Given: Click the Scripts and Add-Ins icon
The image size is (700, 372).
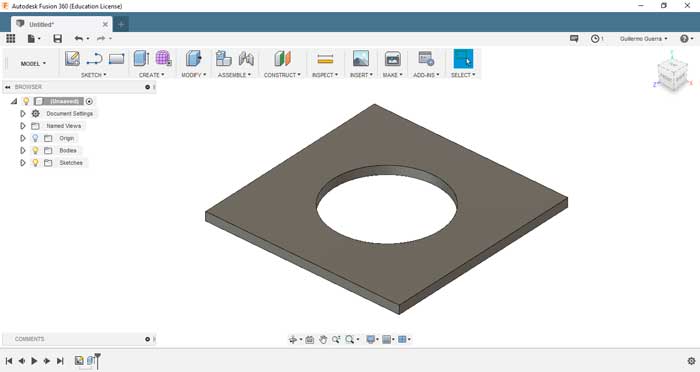Looking at the screenshot, I should pos(426,59).
